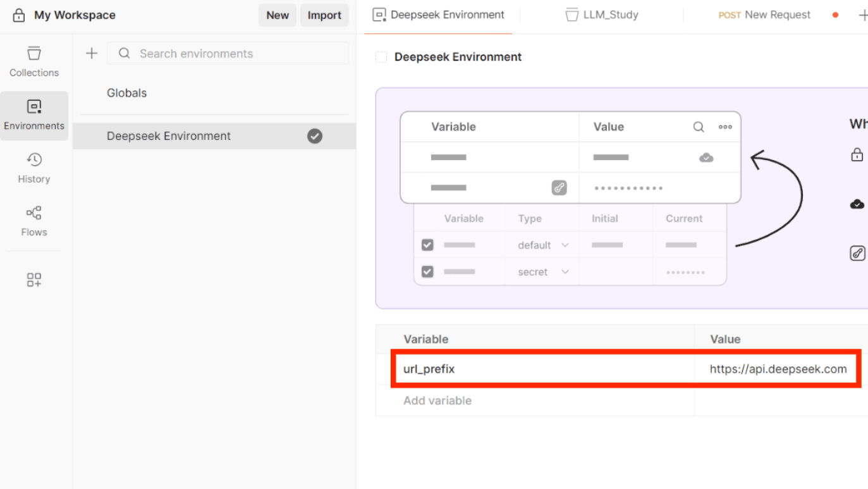The height and width of the screenshot is (489, 868).
Task: Open My Workspace
Action: [75, 15]
